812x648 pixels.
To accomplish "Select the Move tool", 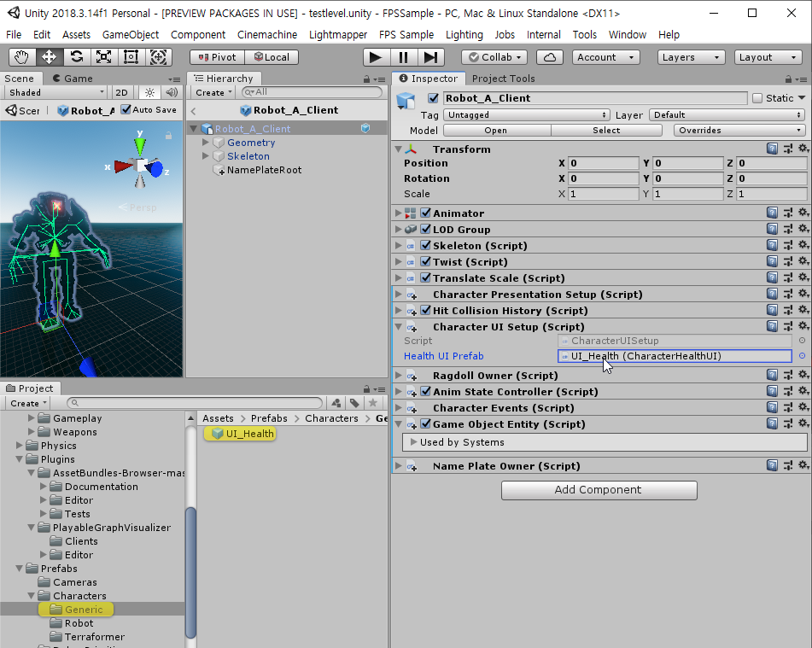I will pyautogui.click(x=50, y=57).
